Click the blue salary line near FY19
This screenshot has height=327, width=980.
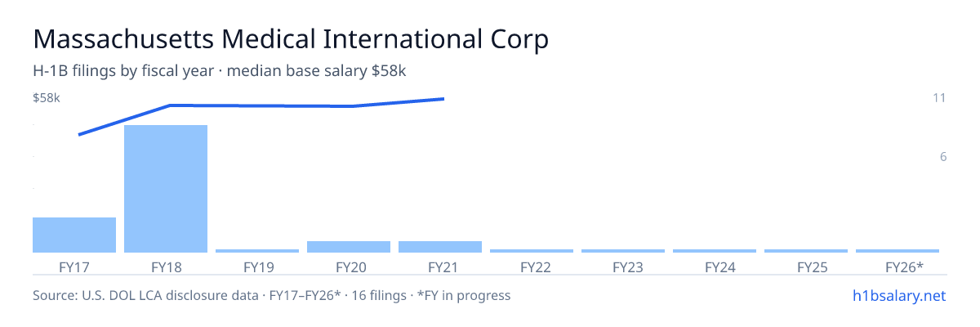coord(257,105)
